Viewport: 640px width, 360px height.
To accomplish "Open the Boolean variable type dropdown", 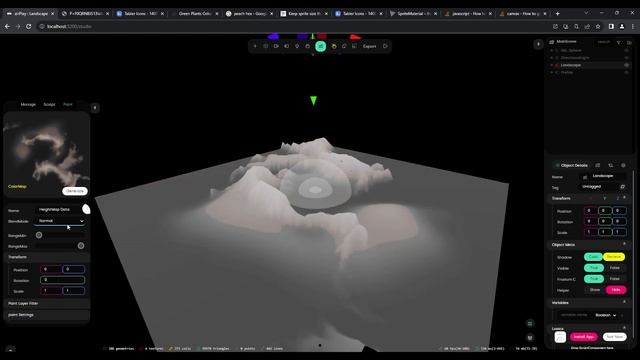I will pos(606,315).
